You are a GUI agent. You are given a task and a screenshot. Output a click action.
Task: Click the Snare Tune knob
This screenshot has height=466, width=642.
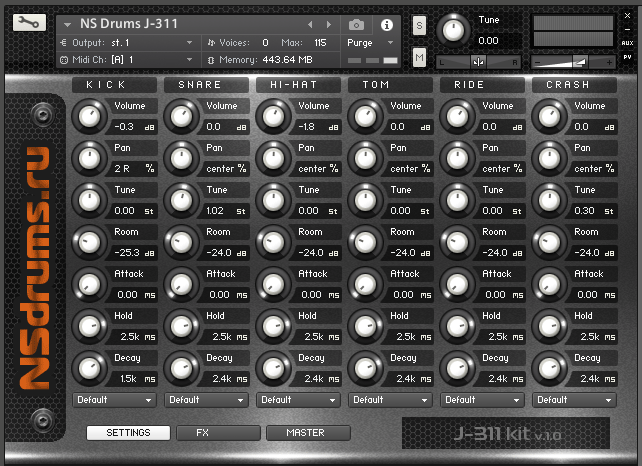(181, 202)
